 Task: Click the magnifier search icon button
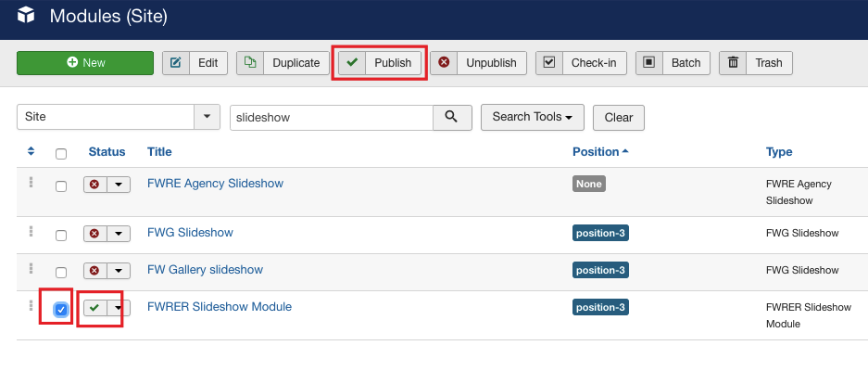click(452, 118)
